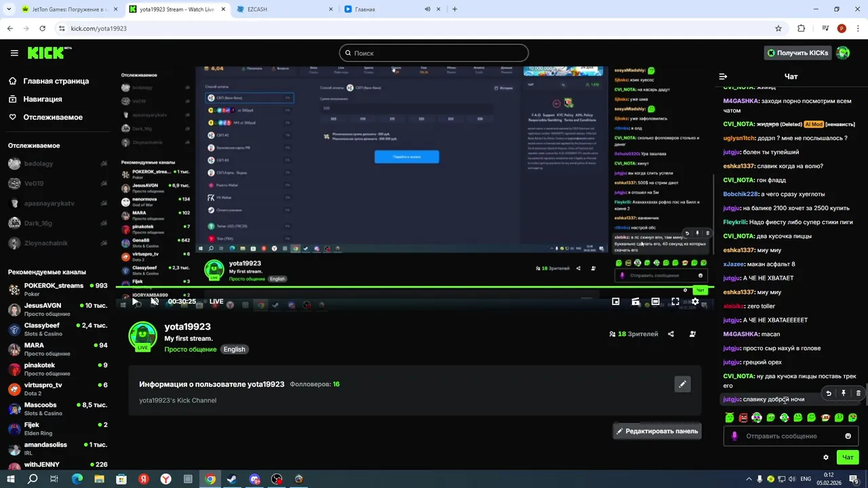Click the English language tag
Viewport: 868px width, 488px height.
coord(235,349)
